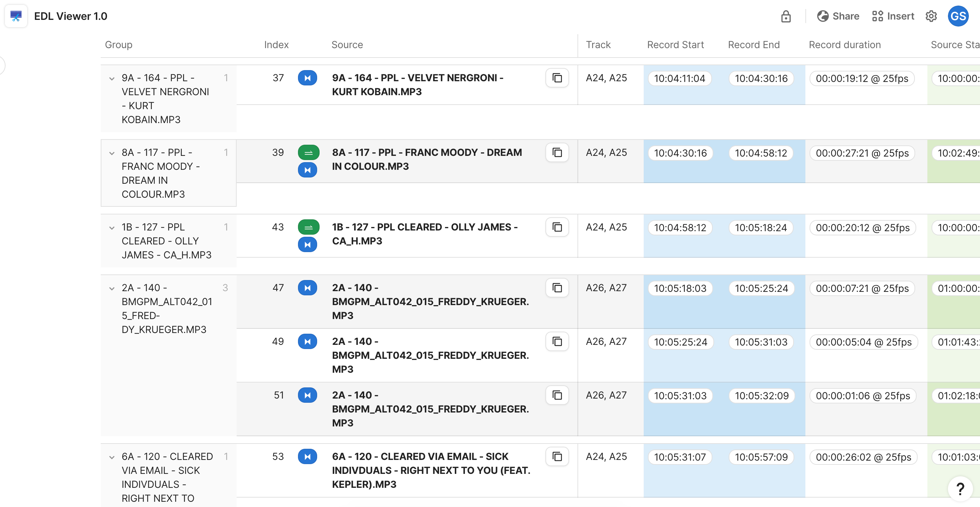This screenshot has height=507, width=980.
Task: Click copy icon for Franc Moody row
Action: tap(557, 153)
